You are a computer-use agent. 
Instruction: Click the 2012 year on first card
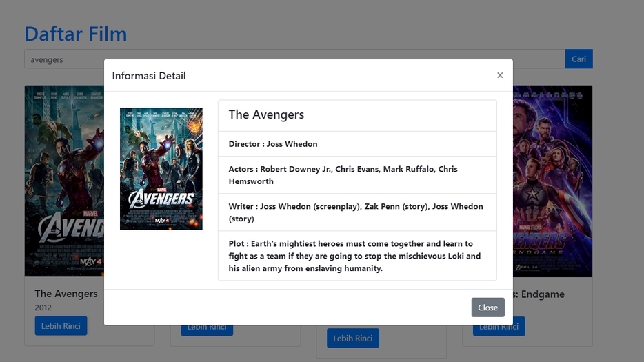(43, 308)
